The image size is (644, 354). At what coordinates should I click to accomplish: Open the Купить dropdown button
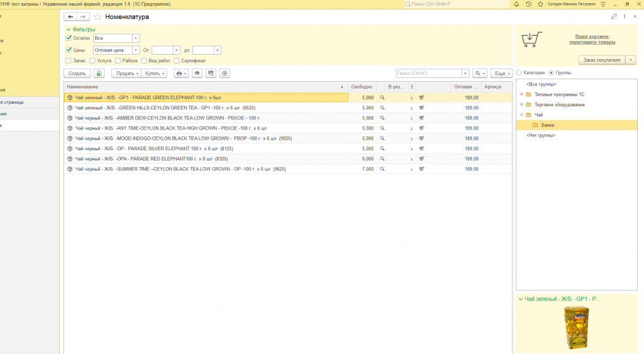pos(154,73)
